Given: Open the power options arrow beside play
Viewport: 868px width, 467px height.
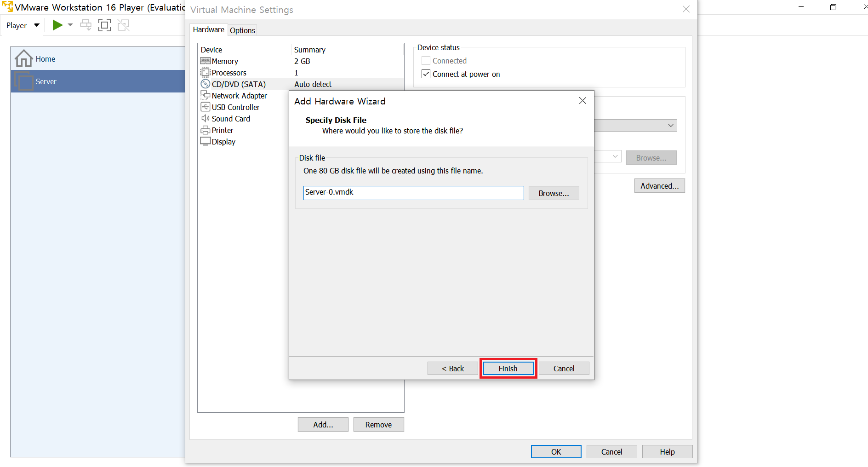Looking at the screenshot, I should pyautogui.click(x=70, y=25).
